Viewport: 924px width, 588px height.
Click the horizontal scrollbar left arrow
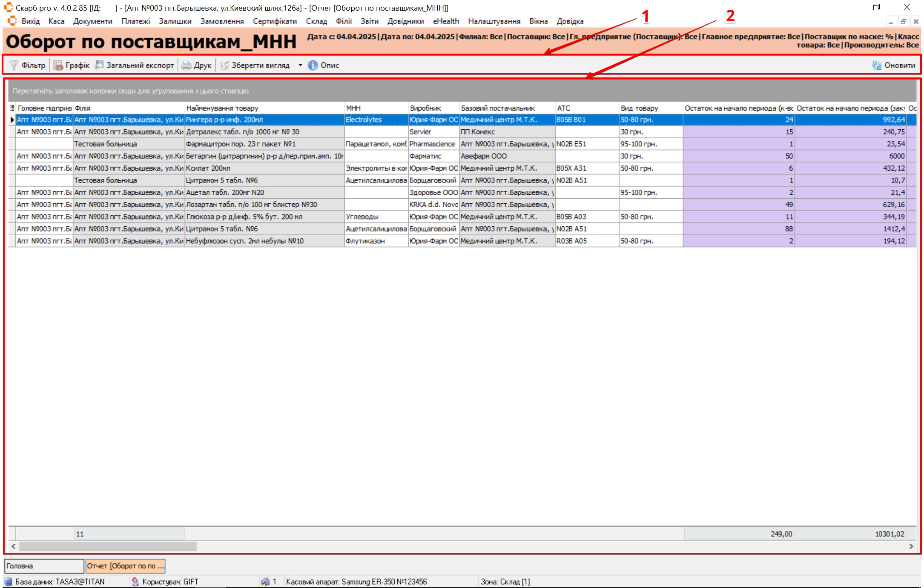14,546
